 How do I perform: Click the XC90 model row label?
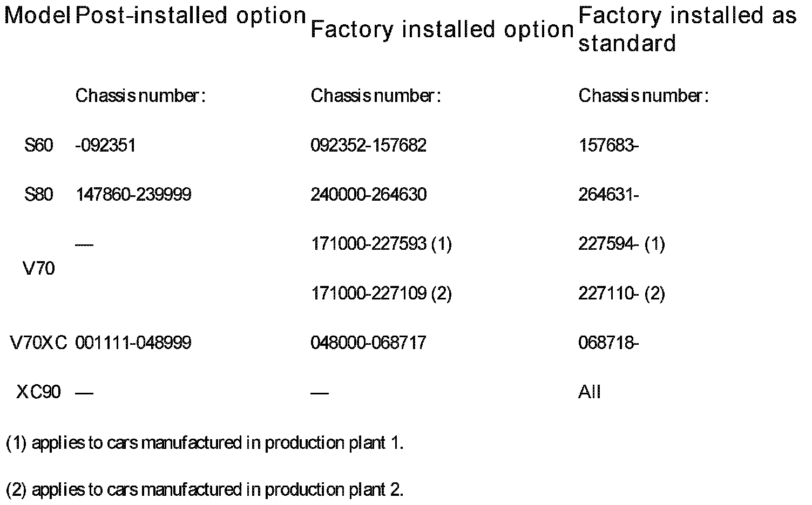click(x=39, y=392)
